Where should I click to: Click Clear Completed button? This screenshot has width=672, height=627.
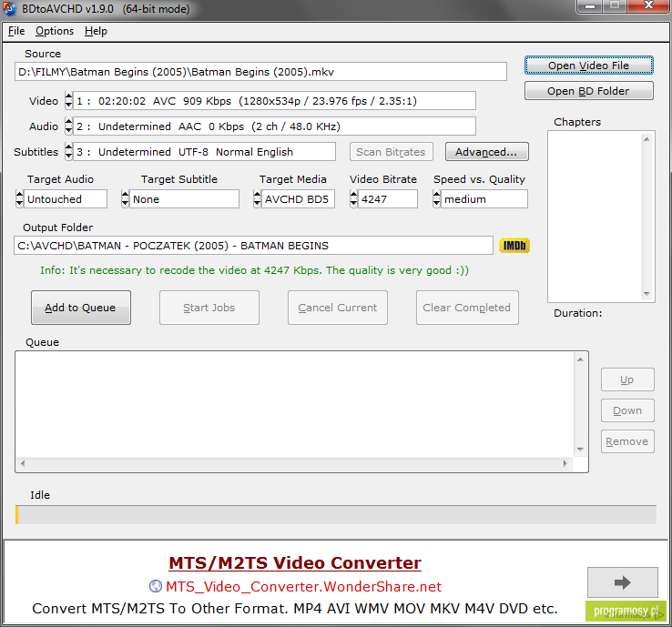pos(467,308)
